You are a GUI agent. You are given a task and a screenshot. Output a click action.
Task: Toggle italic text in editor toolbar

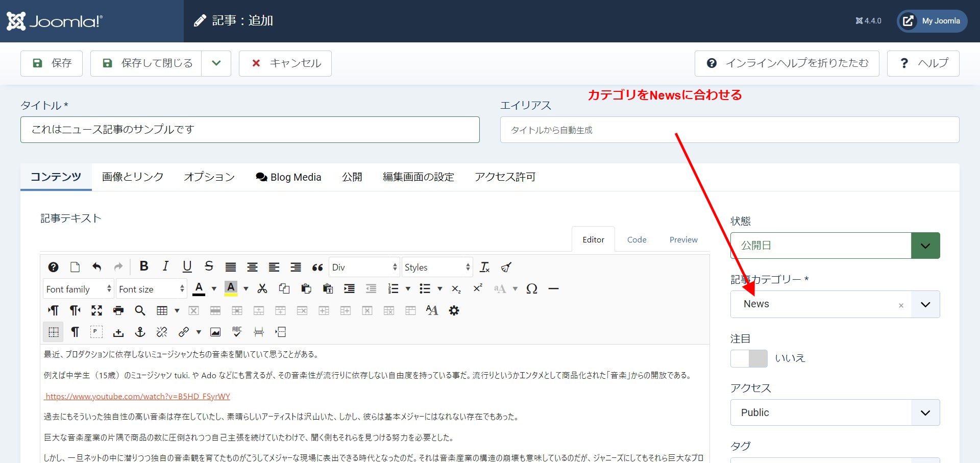(165, 266)
